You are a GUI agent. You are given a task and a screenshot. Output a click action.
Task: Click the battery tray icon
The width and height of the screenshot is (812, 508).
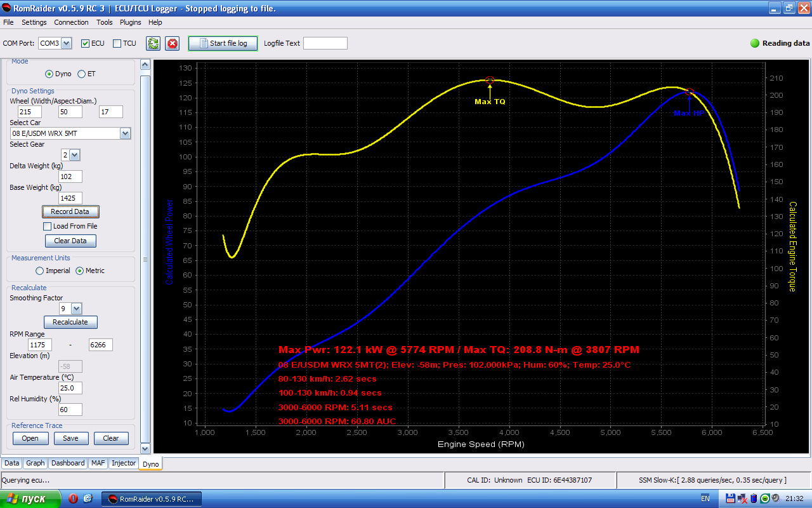[x=753, y=498]
